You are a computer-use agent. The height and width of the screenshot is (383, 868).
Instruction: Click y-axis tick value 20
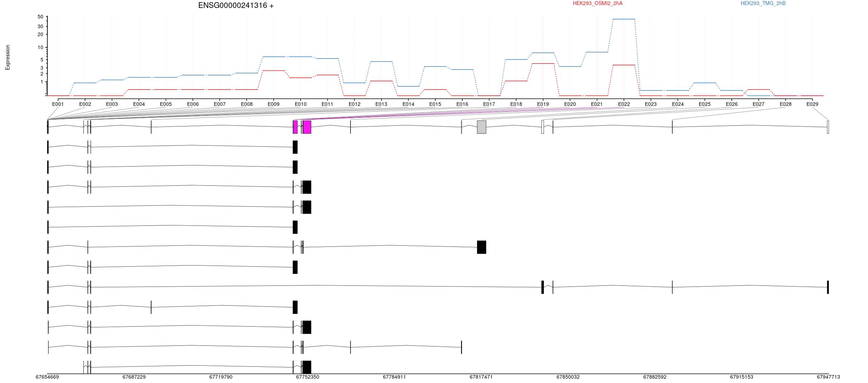(40, 34)
